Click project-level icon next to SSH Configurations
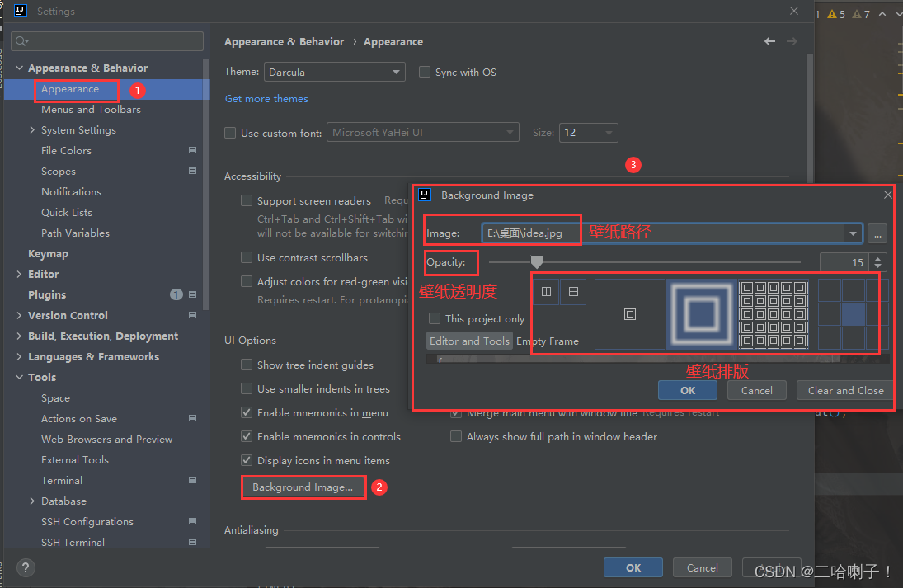 pyautogui.click(x=192, y=521)
